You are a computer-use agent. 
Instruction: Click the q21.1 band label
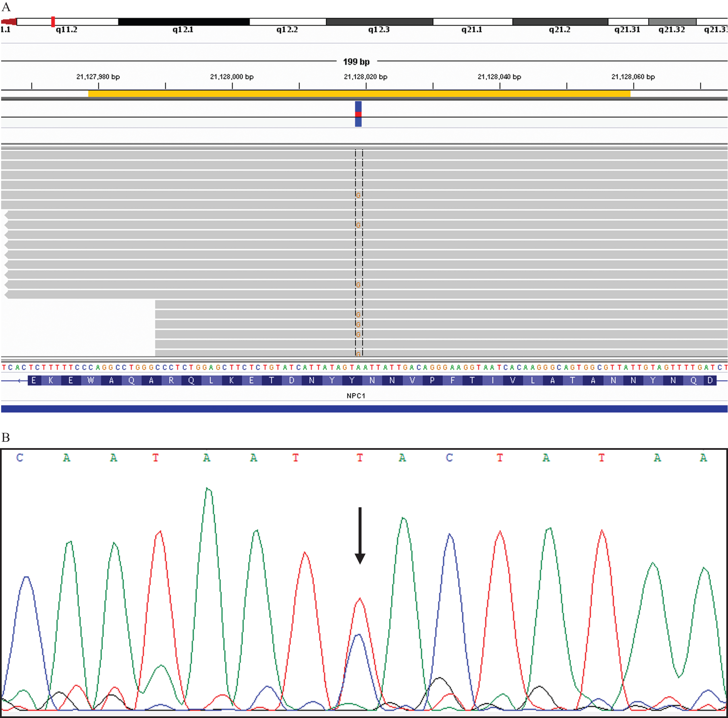coord(472,30)
